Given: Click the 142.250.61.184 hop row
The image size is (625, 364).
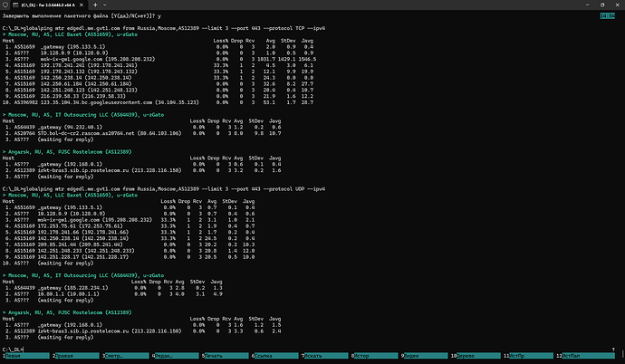Looking at the screenshot, I should (x=158, y=83).
